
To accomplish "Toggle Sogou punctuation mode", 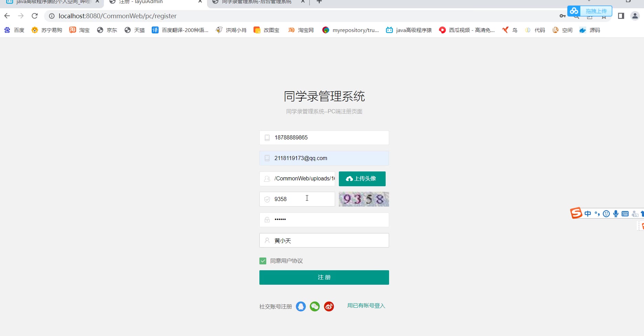I will (597, 214).
